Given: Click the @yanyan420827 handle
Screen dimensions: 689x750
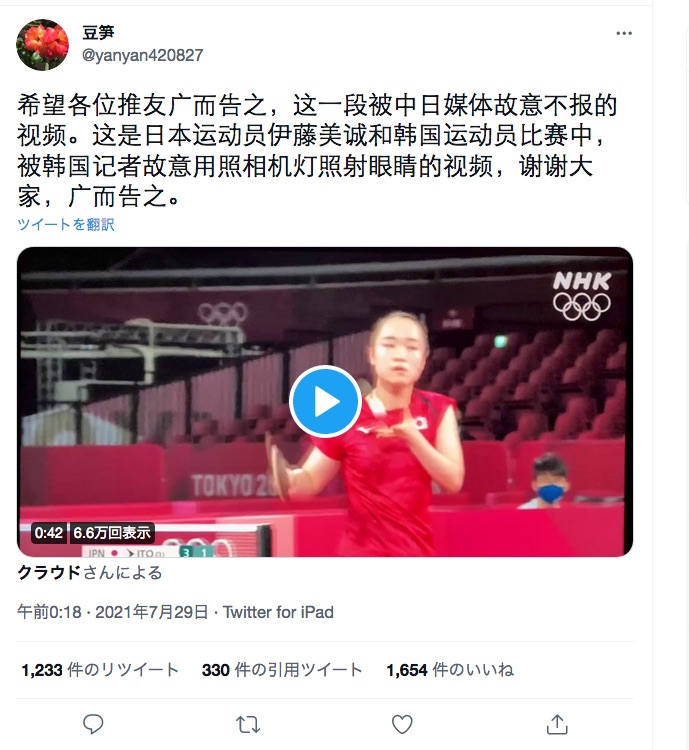Looking at the screenshot, I should [143, 55].
